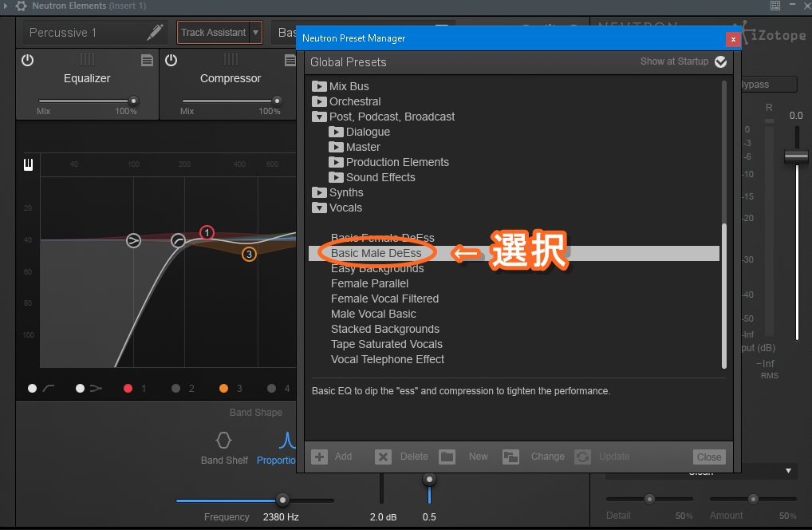Toggle the Show at Startup checkbox
Viewport: 812px width, 530px height.
coord(721,61)
